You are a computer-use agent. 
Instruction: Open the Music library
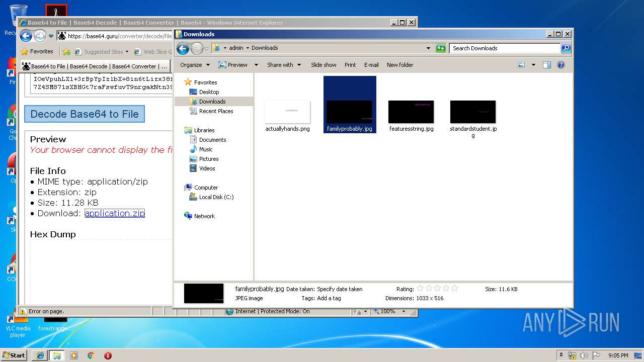(206, 149)
